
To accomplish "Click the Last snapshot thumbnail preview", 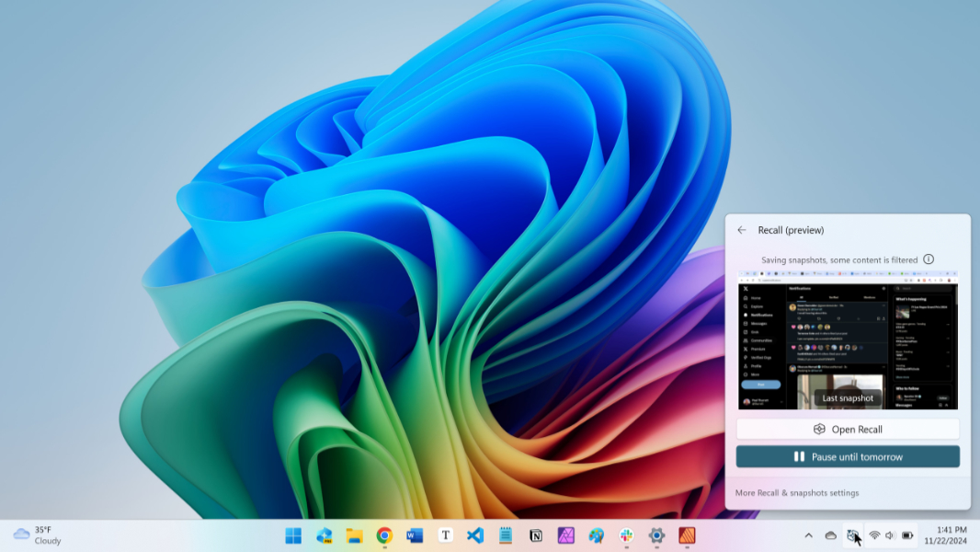I will [848, 340].
